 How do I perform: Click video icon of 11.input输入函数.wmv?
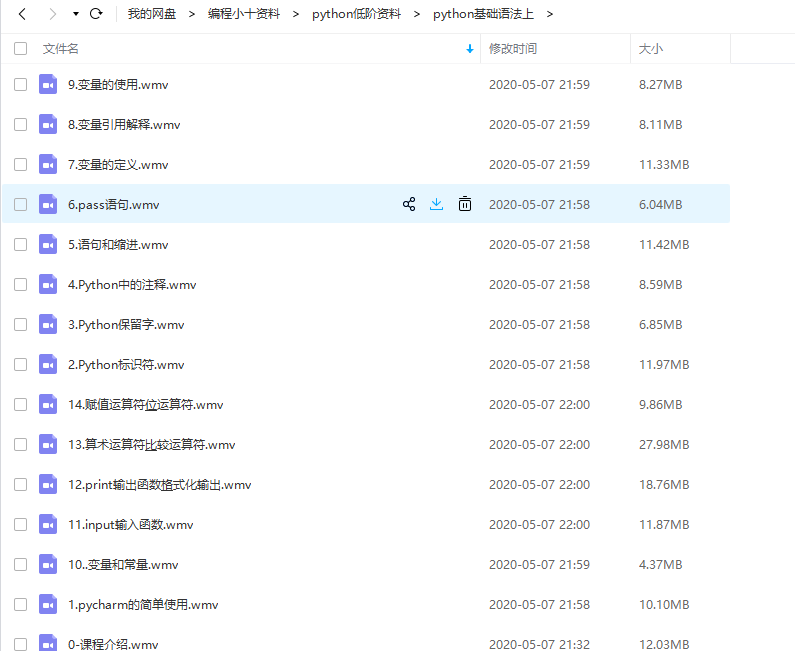tap(48, 525)
